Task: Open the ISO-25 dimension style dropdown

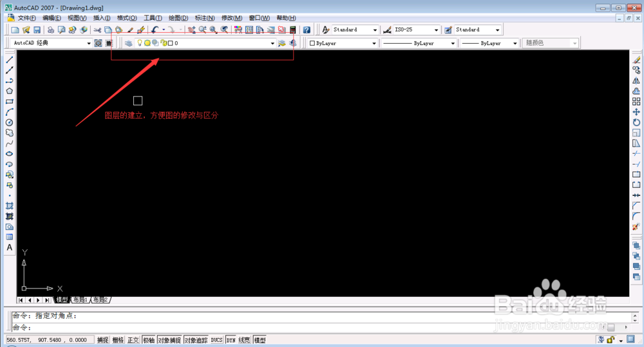Action: pyautogui.click(x=436, y=30)
